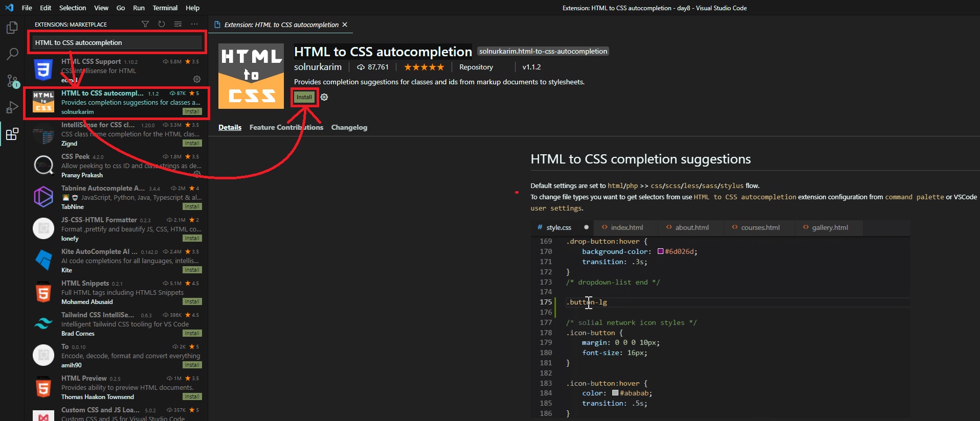This screenshot has height=421, width=980.
Task: Click the extension identifier solnurkarim.html-to-css-autocompletion
Action: pos(543,51)
